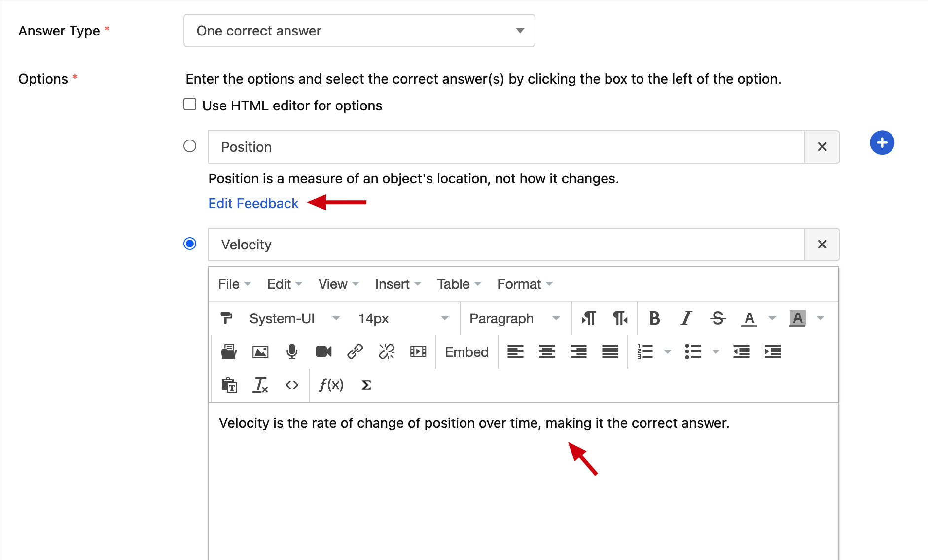Center align text
928x560 pixels.
547,351
